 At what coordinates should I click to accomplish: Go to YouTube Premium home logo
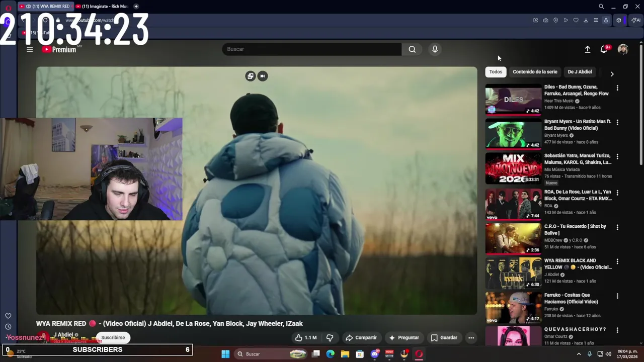click(x=59, y=49)
